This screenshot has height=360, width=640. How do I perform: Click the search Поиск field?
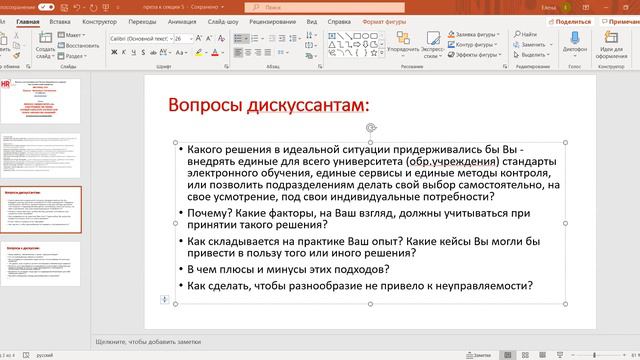[x=325, y=7]
